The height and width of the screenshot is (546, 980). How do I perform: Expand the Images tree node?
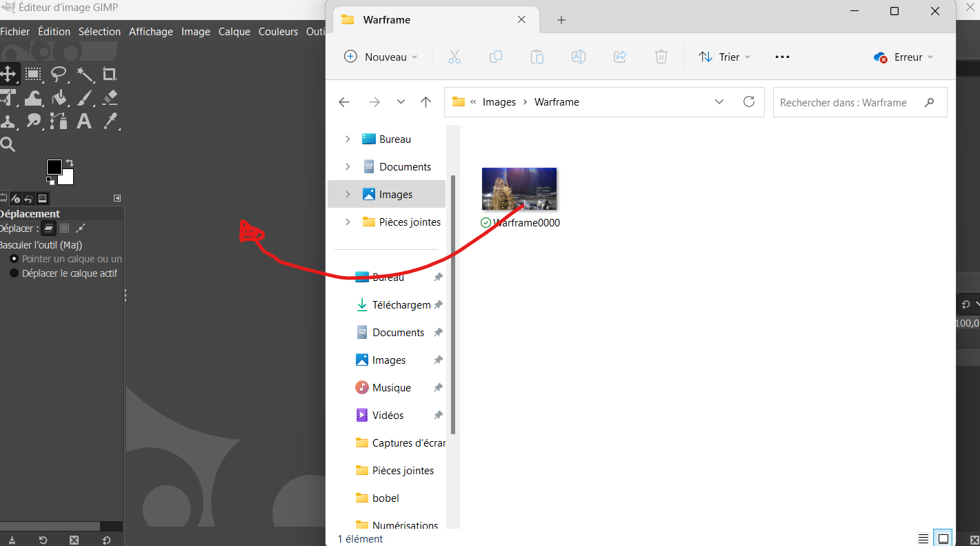coord(347,194)
